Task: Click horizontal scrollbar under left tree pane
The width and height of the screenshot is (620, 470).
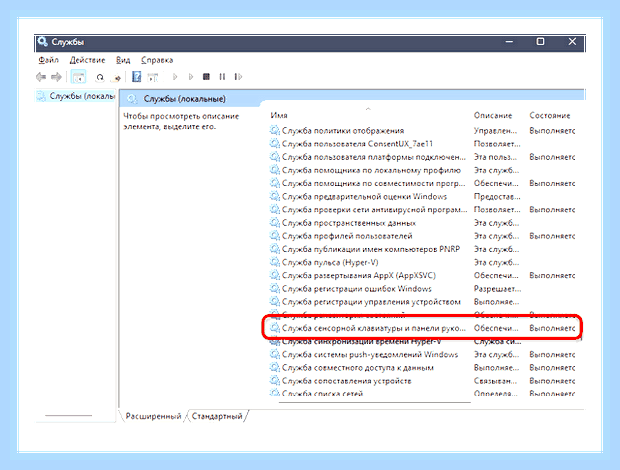Action: coord(68,415)
